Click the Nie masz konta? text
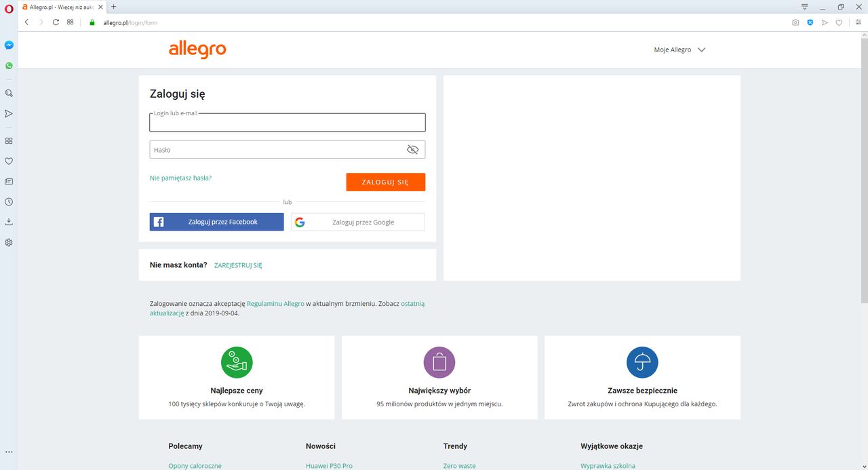The height and width of the screenshot is (470, 868). 178,265
